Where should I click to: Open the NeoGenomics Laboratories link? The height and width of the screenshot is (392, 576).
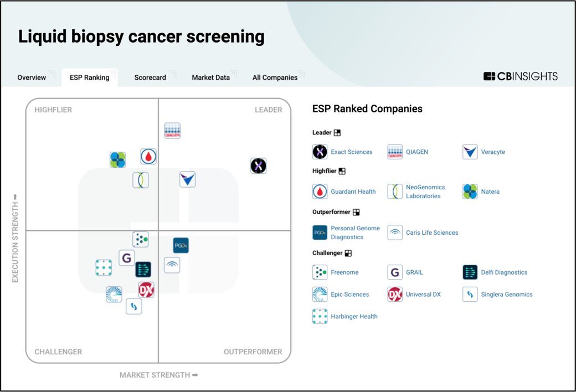tap(425, 192)
